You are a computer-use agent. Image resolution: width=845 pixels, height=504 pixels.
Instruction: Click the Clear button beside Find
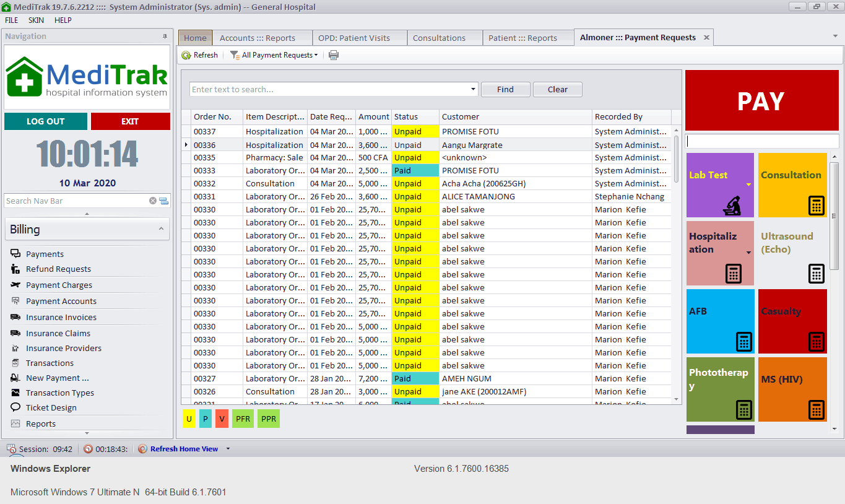pyautogui.click(x=557, y=89)
